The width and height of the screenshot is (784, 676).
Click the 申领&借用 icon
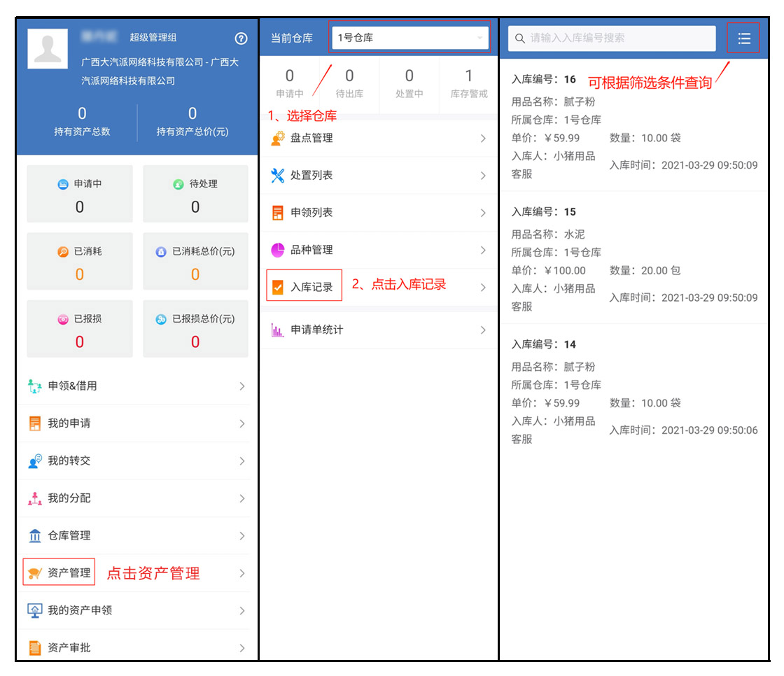34,386
